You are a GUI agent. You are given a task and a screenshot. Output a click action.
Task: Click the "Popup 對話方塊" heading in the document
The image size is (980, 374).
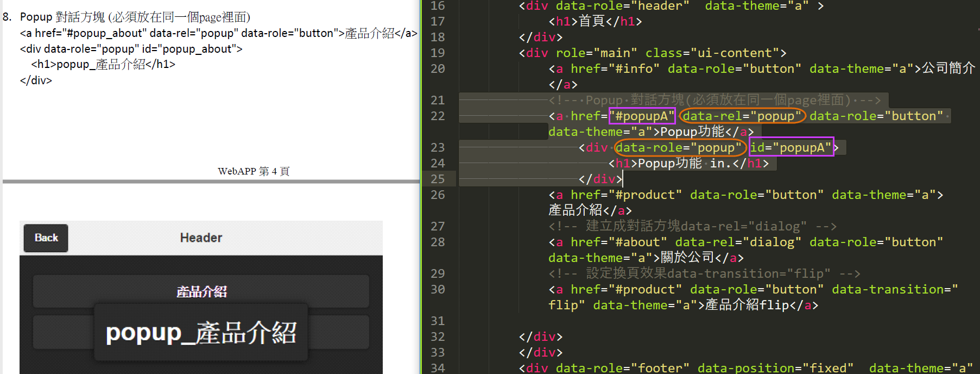pyautogui.click(x=135, y=17)
